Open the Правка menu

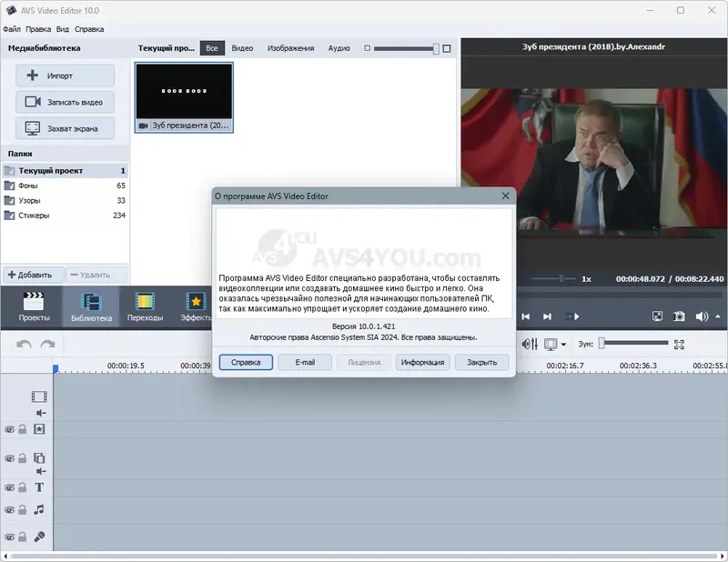point(36,28)
